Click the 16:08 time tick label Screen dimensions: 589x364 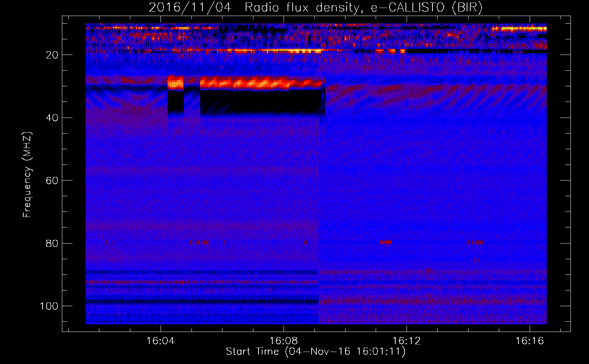tap(284, 341)
